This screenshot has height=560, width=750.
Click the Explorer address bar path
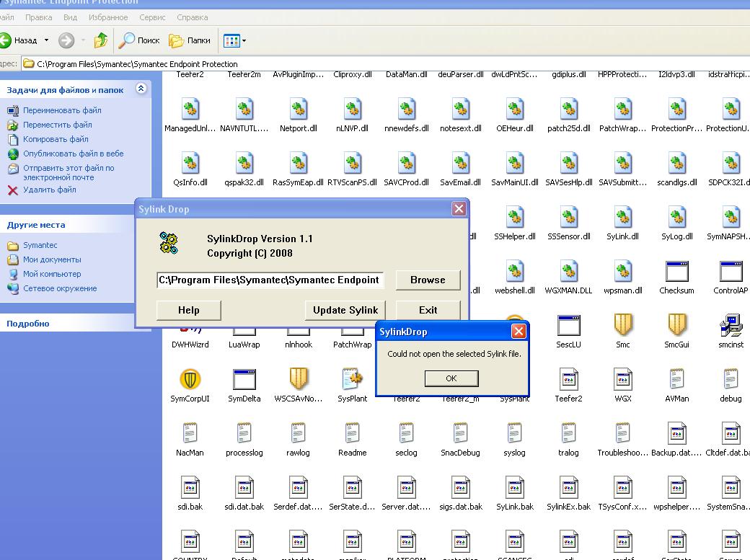point(137,63)
